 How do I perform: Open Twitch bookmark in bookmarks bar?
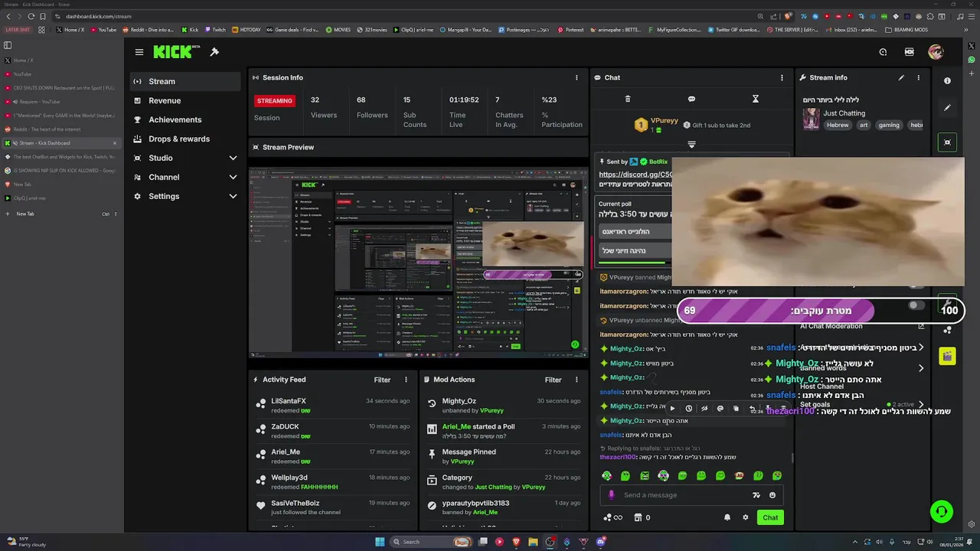click(x=215, y=30)
